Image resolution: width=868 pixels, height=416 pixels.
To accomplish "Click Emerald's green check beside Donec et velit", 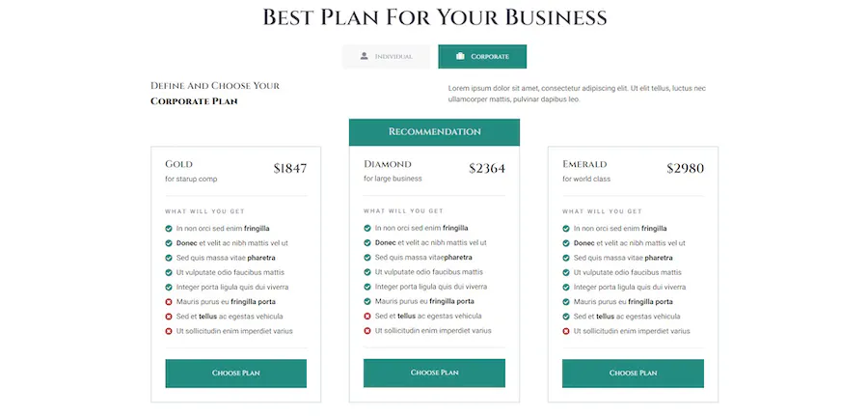I will 566,243.
